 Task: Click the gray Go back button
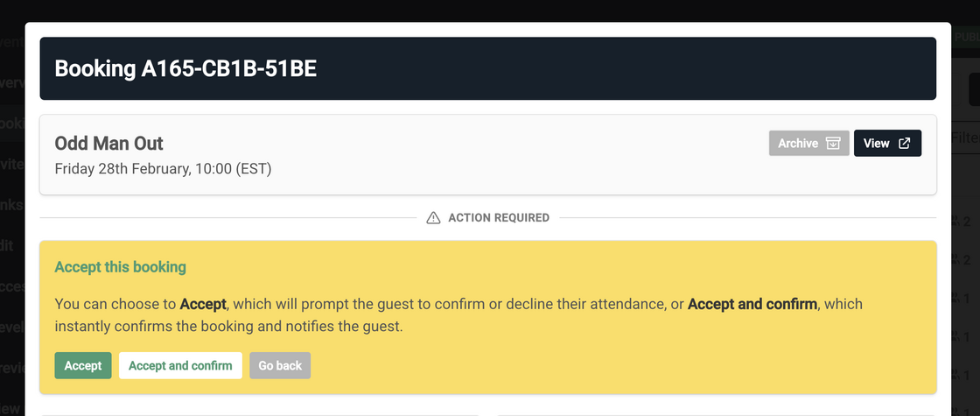280,366
